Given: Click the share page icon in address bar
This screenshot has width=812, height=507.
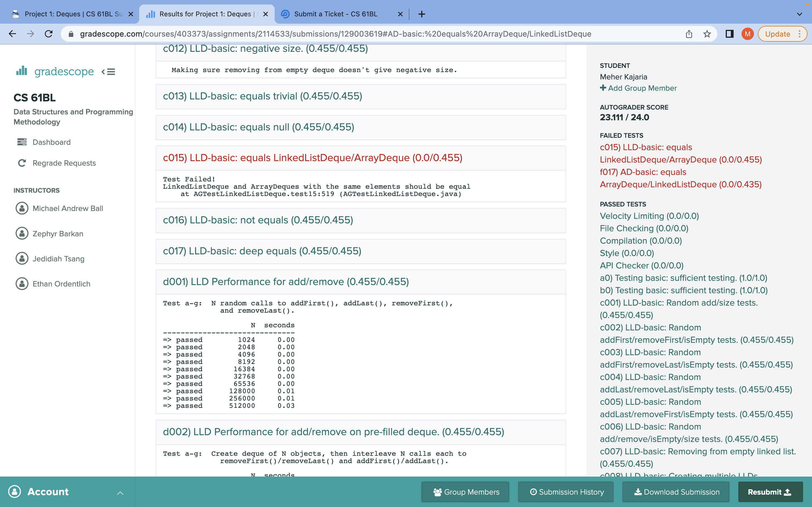Looking at the screenshot, I should click(x=689, y=34).
